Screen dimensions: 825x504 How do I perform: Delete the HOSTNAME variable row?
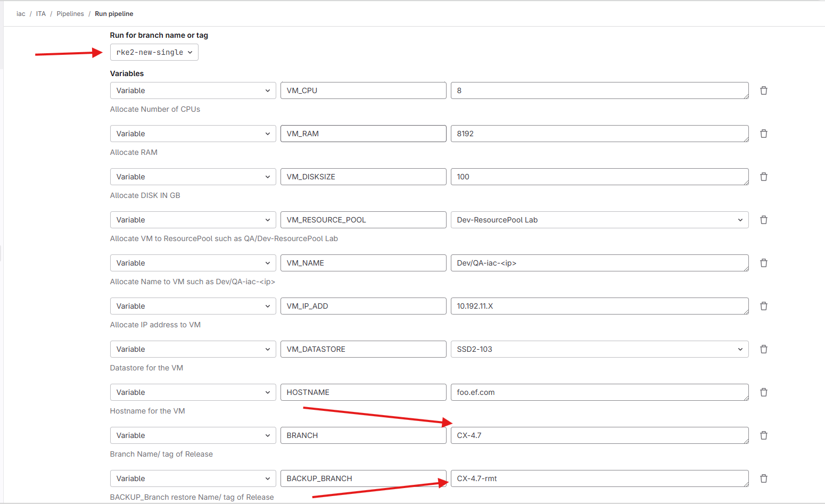pyautogui.click(x=763, y=392)
